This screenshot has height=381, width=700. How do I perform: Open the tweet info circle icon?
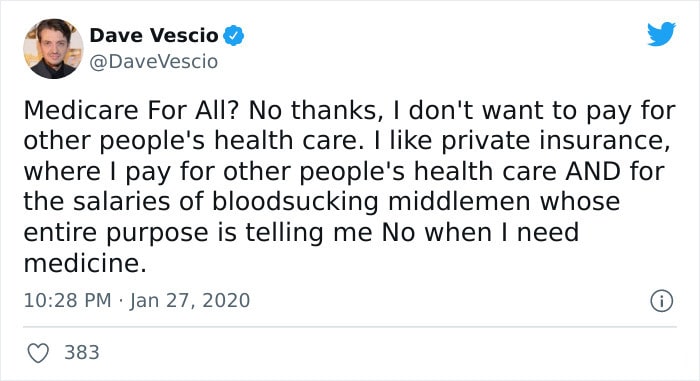click(662, 301)
